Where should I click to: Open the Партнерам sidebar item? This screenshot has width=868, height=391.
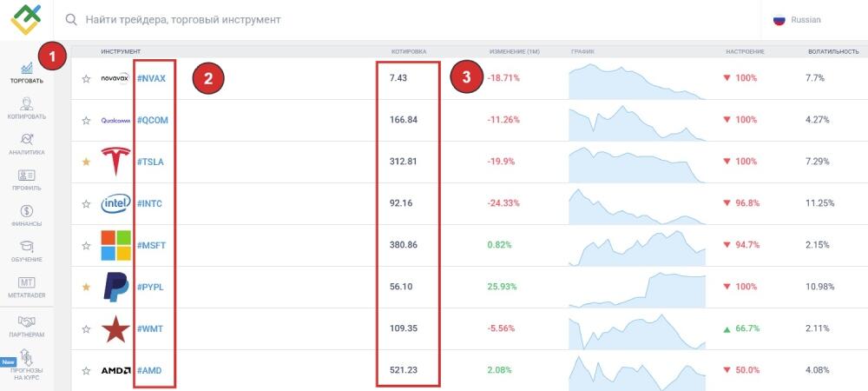click(x=27, y=326)
